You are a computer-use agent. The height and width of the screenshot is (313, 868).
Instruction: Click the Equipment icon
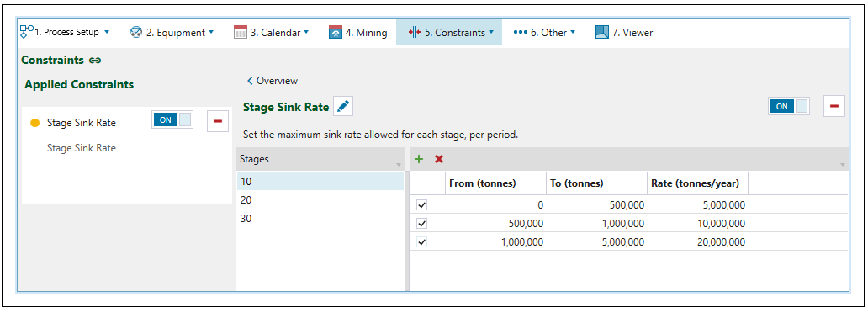tap(136, 33)
